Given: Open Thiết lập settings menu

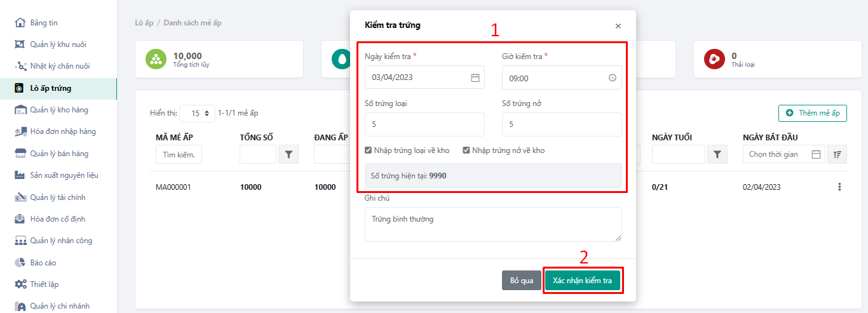Looking at the screenshot, I should coord(44,284).
